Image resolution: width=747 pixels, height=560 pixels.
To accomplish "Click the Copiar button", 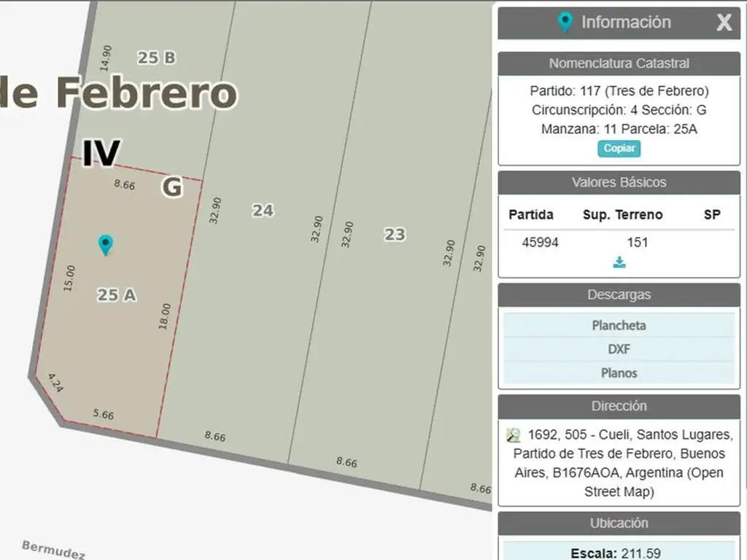I will click(x=619, y=148).
